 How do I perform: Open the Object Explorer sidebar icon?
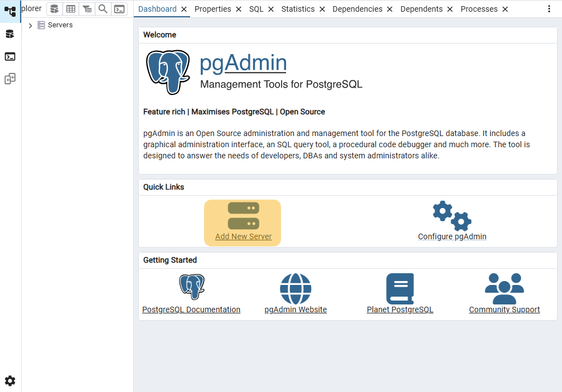coord(10,12)
